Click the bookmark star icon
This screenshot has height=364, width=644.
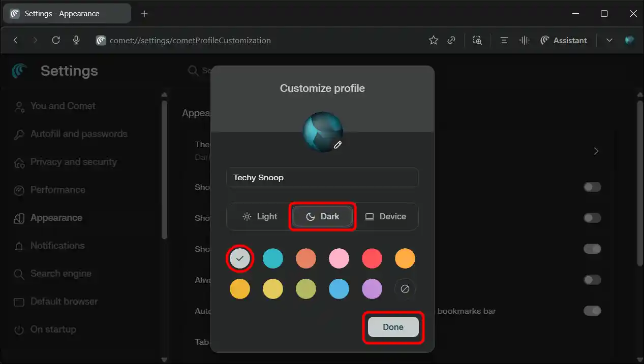click(x=433, y=40)
